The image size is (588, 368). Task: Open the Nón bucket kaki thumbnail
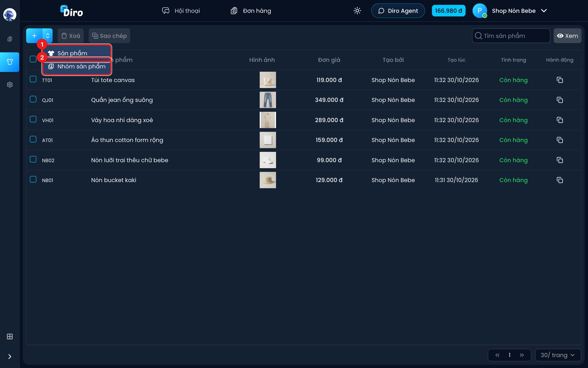(x=268, y=180)
